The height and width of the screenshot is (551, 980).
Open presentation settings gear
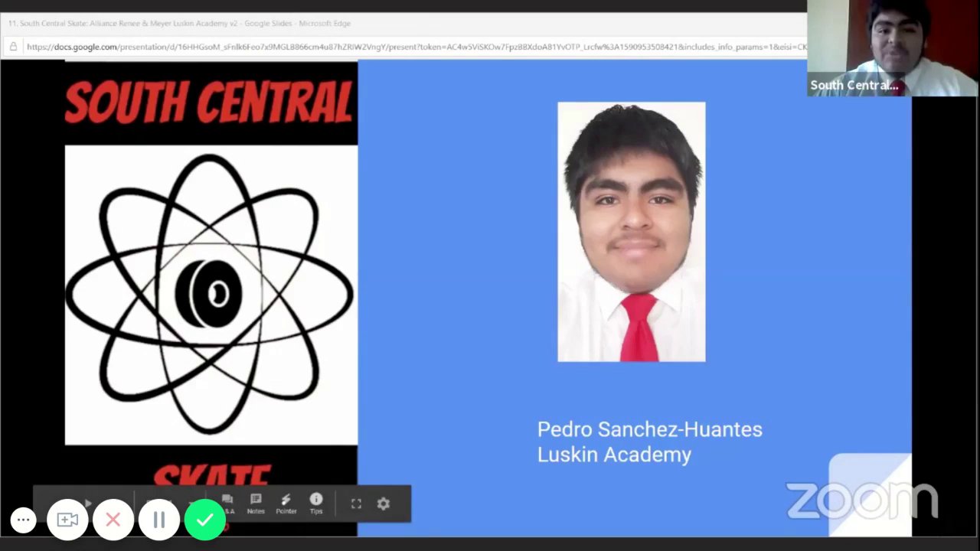[x=384, y=504]
